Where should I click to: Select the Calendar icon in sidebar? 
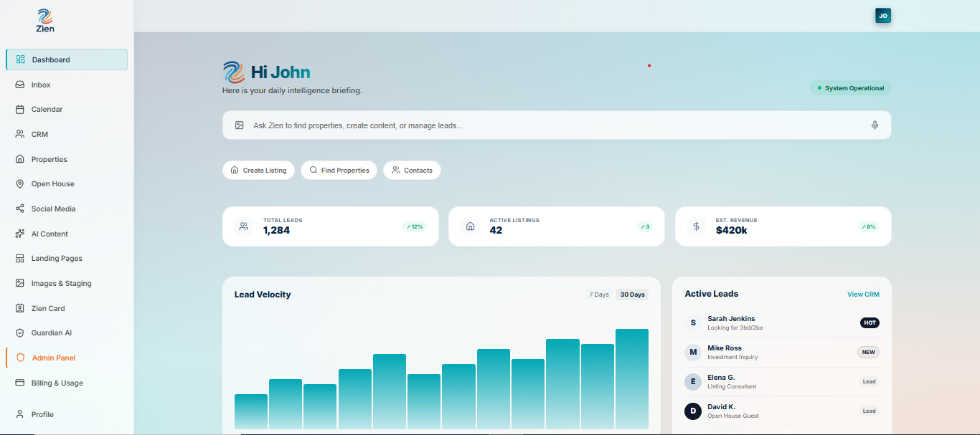pos(19,109)
